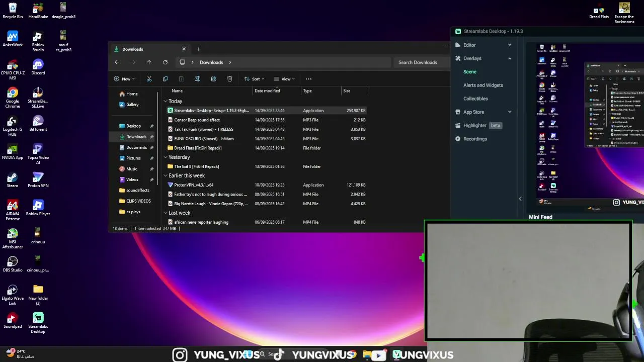Expand the Editor section in Streamlabs
644x362 pixels.
click(x=510, y=45)
